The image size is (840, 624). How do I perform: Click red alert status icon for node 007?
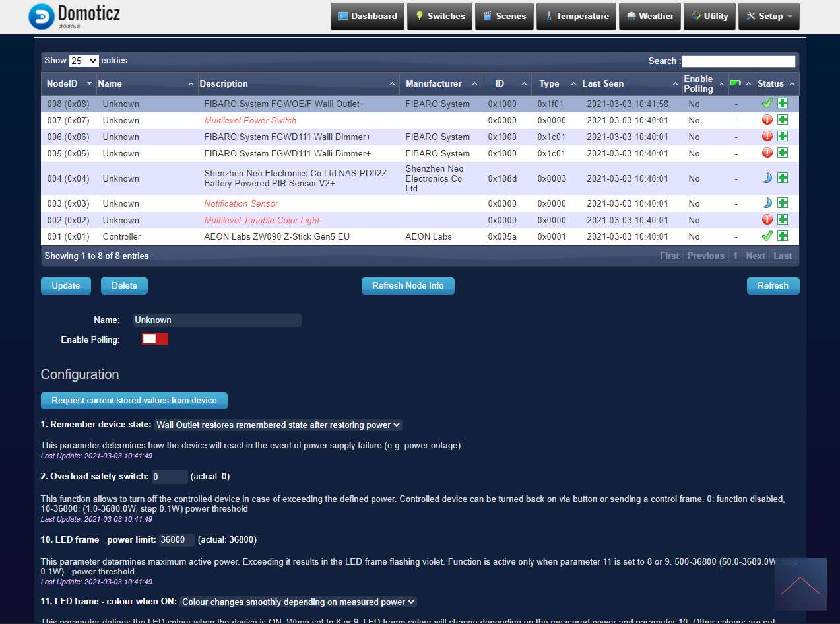click(767, 120)
